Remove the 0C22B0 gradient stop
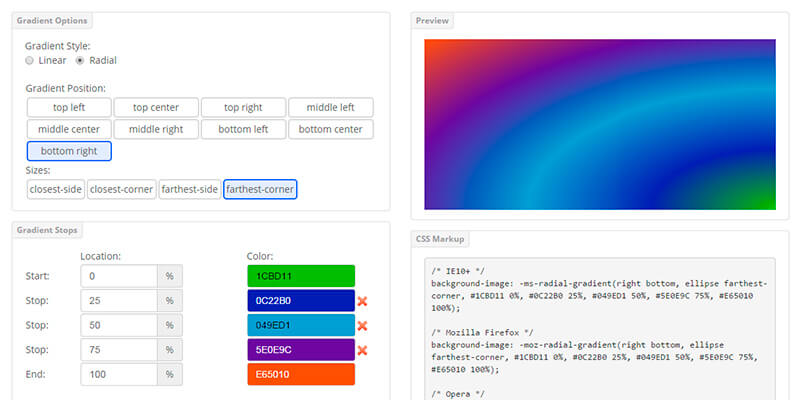The width and height of the screenshot is (800, 400). [x=363, y=301]
